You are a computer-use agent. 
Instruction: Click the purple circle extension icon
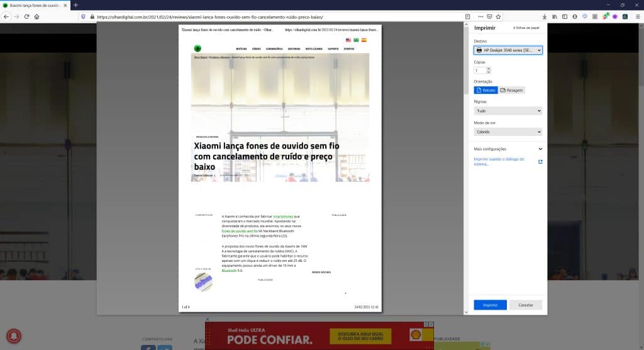click(615, 17)
